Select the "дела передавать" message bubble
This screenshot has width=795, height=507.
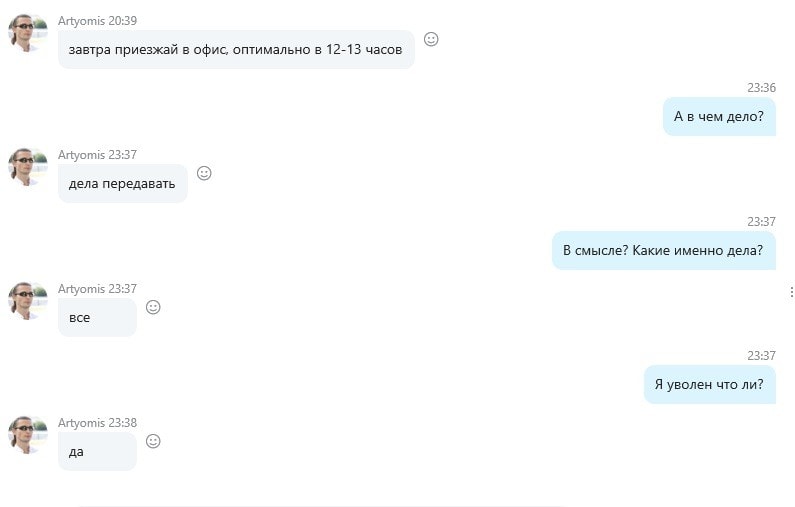[x=123, y=184]
